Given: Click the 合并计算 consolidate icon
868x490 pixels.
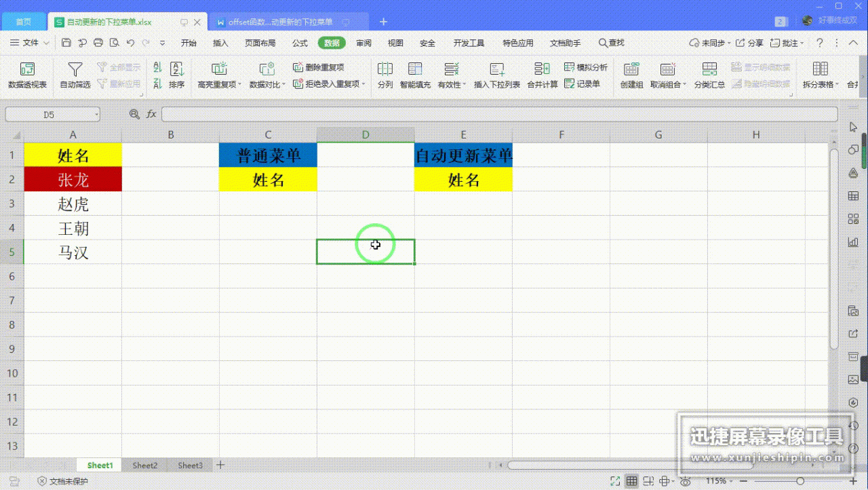Looking at the screenshot, I should click(x=542, y=69).
